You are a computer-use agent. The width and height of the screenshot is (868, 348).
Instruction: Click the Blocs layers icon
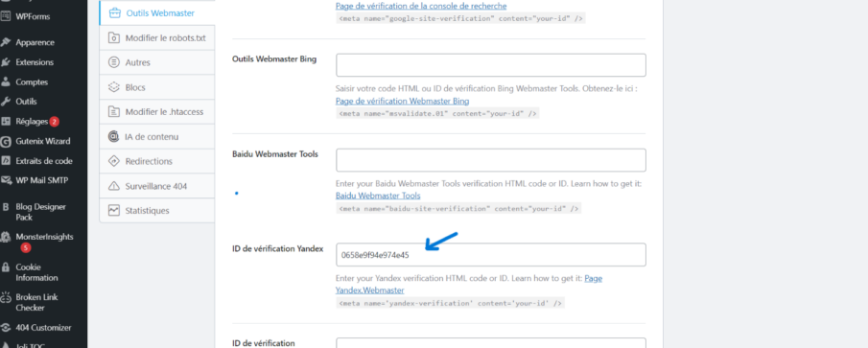[x=114, y=87]
